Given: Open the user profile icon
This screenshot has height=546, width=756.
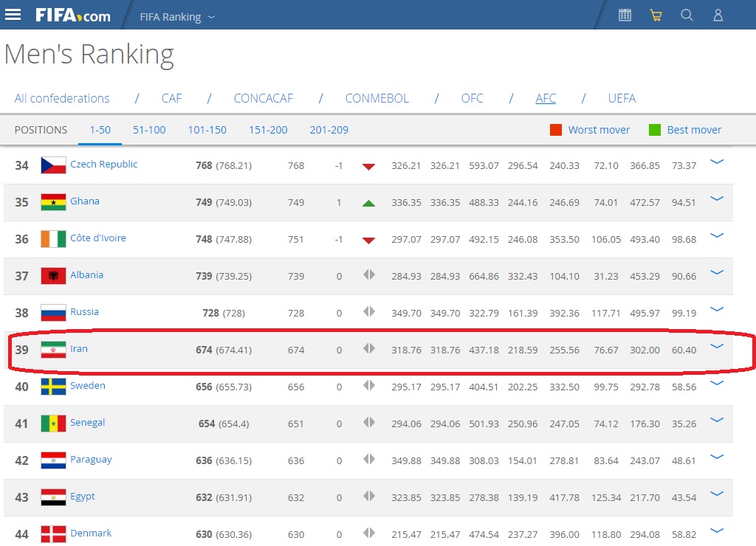Looking at the screenshot, I should pos(718,15).
